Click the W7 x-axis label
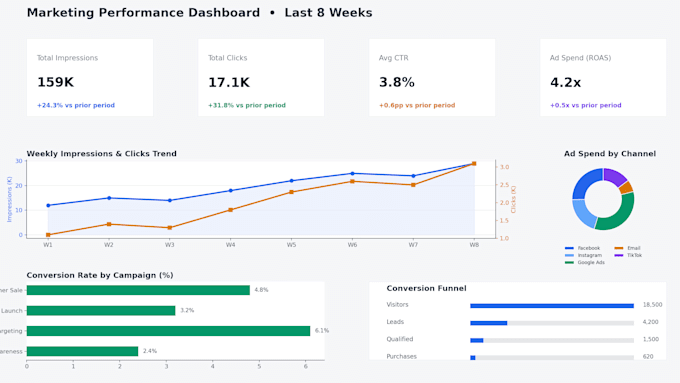 tap(413, 245)
